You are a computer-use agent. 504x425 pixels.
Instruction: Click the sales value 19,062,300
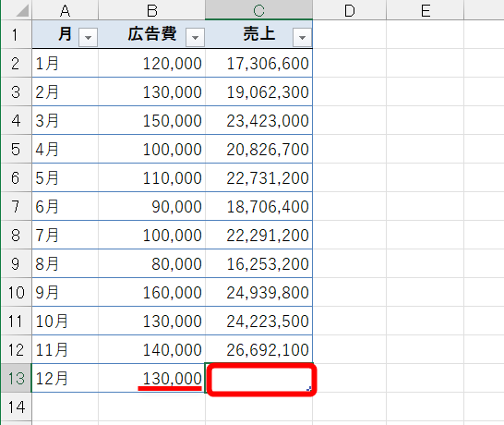click(259, 91)
